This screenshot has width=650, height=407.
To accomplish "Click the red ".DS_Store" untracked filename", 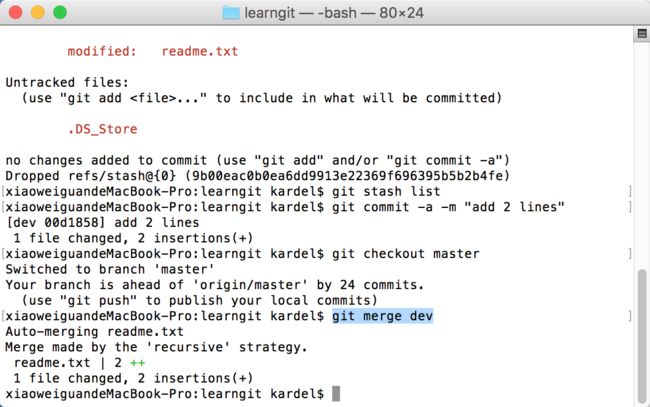I will pos(102,129).
